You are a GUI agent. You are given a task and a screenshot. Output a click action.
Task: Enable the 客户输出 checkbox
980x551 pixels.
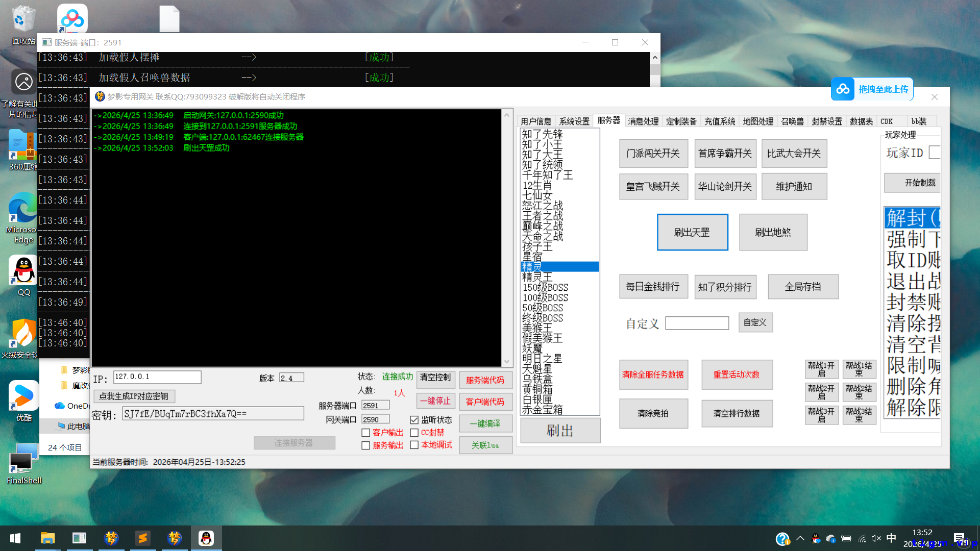point(365,432)
